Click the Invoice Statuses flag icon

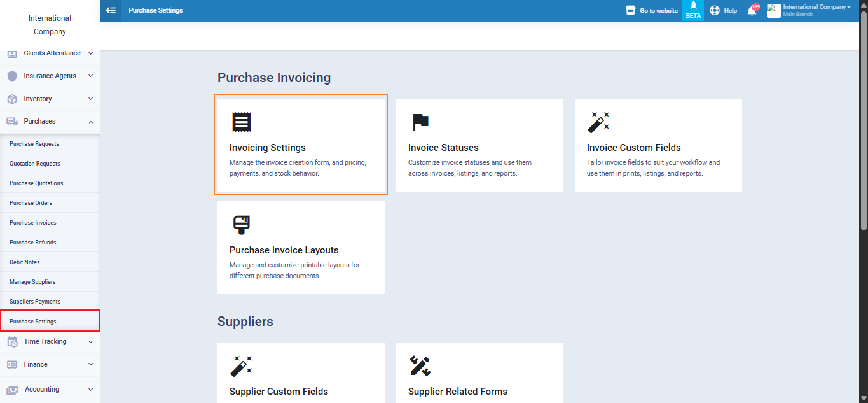click(x=420, y=122)
